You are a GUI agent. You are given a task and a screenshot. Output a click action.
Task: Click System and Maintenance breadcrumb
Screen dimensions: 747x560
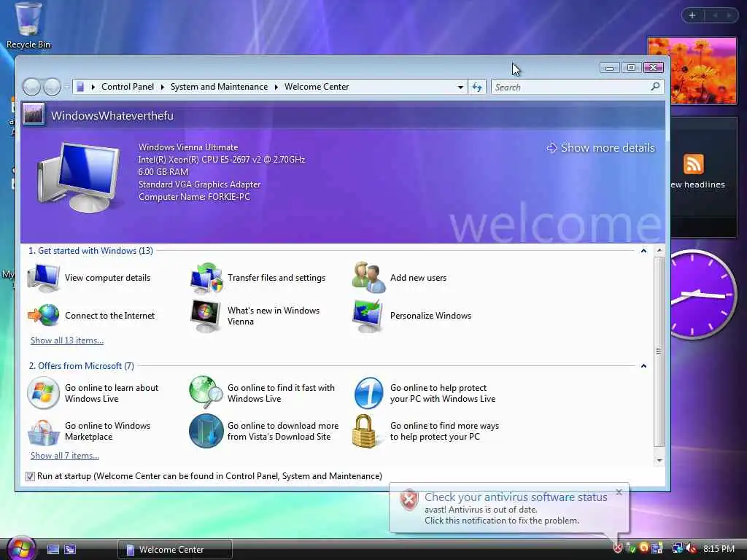pos(219,87)
